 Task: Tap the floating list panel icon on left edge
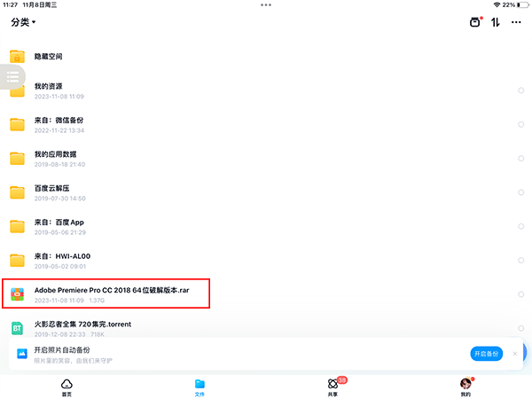coord(12,78)
